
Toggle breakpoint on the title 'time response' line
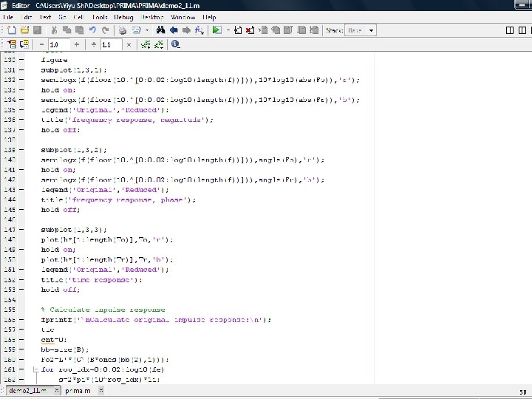coord(21,279)
